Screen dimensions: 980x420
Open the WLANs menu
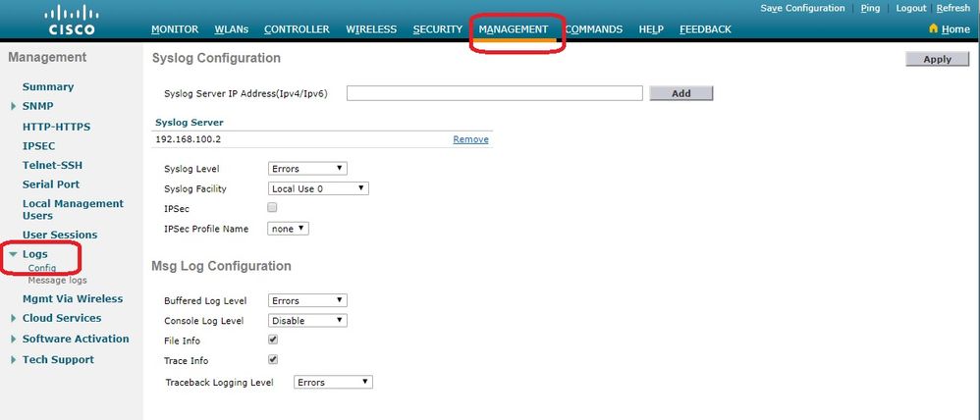point(231,29)
